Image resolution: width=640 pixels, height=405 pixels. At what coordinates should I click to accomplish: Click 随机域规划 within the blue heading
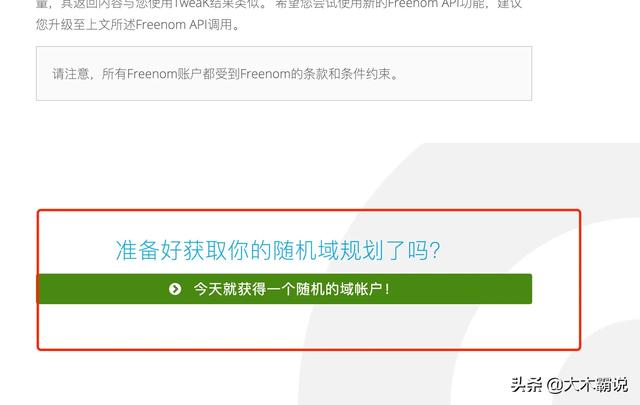329,250
